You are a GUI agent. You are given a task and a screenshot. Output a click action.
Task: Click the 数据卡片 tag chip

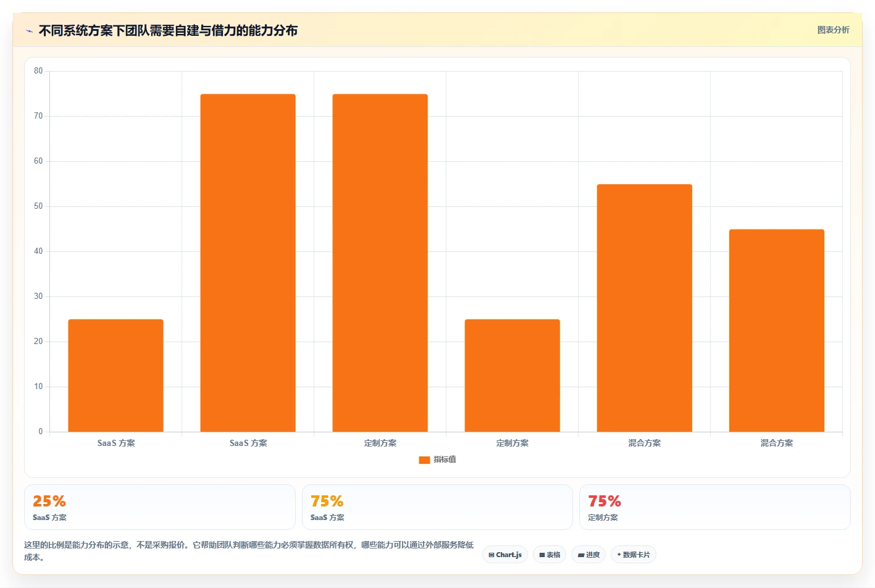634,555
